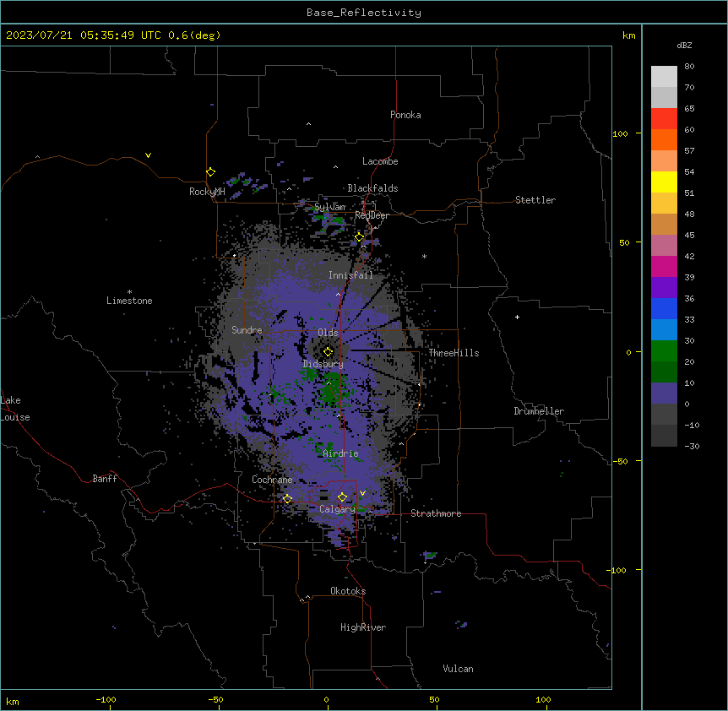Click the white caret marker west of Ponoka
This screenshot has width=728, height=711.
[x=308, y=124]
